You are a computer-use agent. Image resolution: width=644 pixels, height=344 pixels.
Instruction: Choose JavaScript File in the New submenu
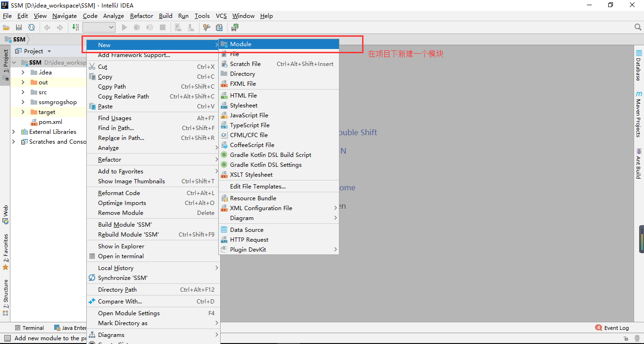tap(279, 115)
